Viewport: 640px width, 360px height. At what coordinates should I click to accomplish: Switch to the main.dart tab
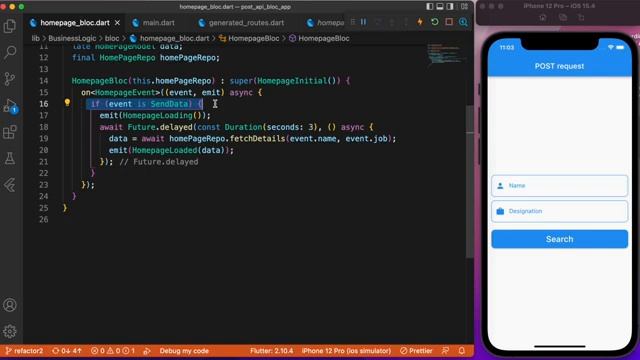158,23
